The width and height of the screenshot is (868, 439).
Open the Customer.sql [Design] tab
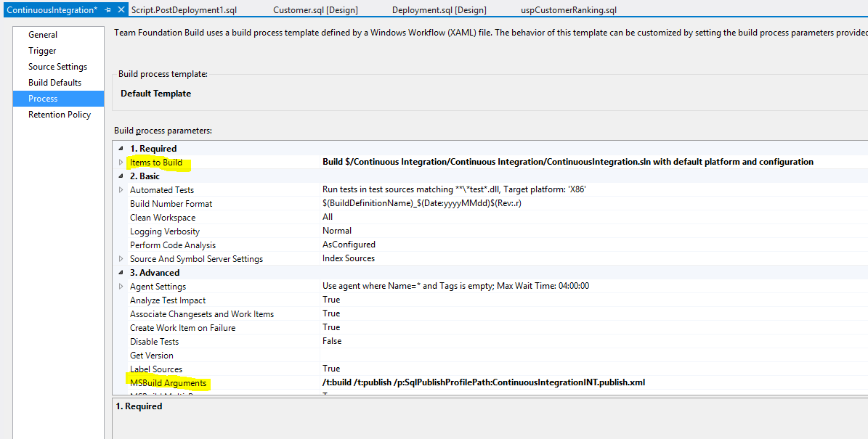[315, 10]
